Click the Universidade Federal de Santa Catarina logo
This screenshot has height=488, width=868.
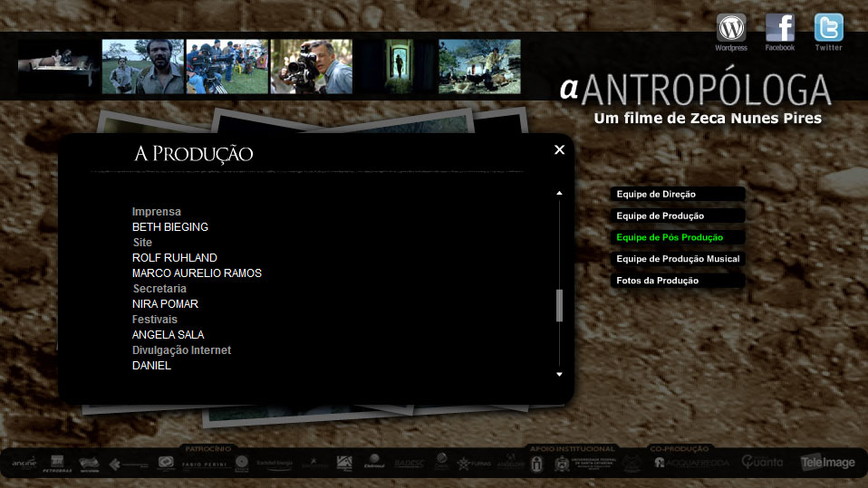[x=585, y=464]
